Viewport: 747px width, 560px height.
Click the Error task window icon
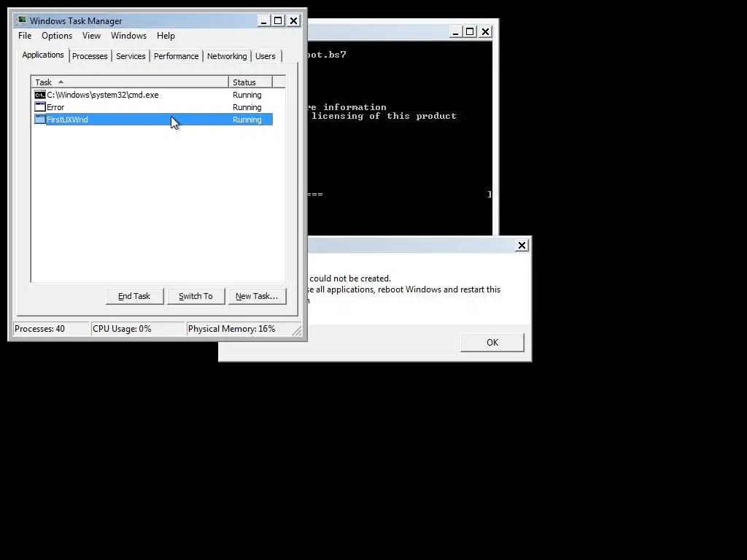(x=40, y=107)
